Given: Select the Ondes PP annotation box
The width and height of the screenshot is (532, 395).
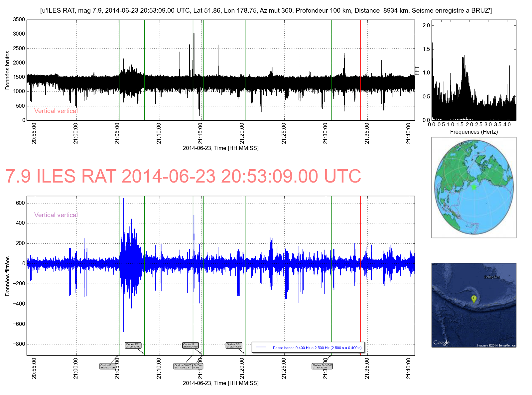Looking at the screenshot, I should point(133,345).
